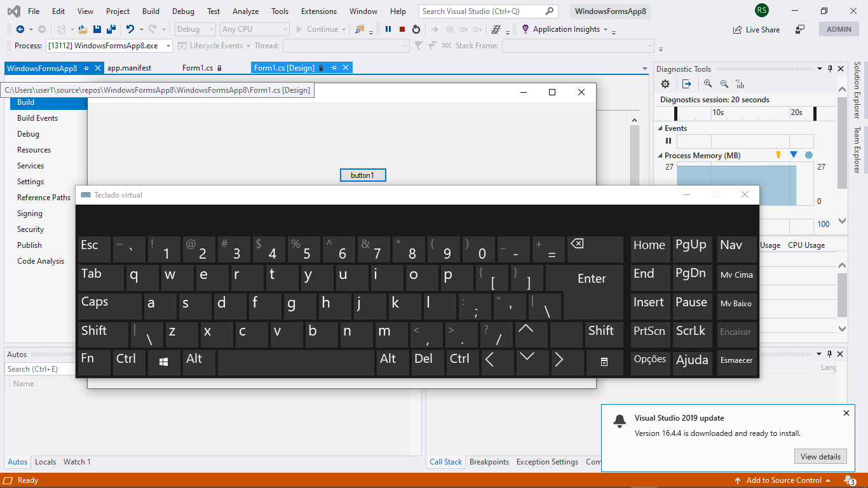Click the Navigate Backward toolbar icon
868x488 pixels.
coord(20,29)
